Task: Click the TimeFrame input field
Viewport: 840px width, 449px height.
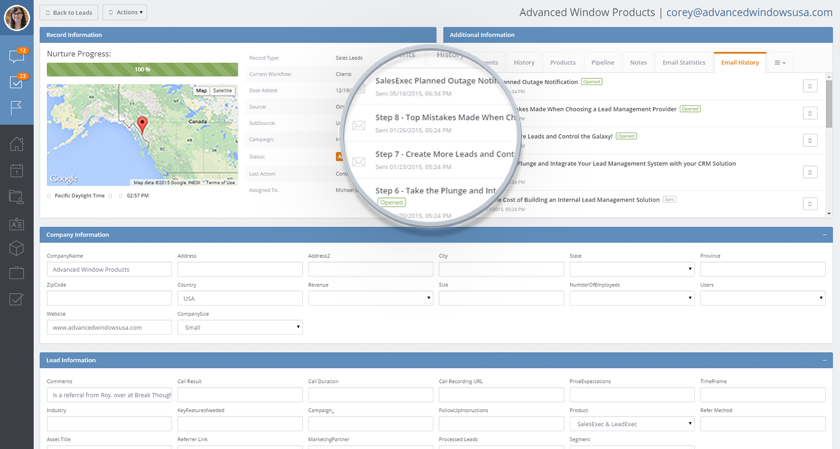Action: [x=763, y=394]
